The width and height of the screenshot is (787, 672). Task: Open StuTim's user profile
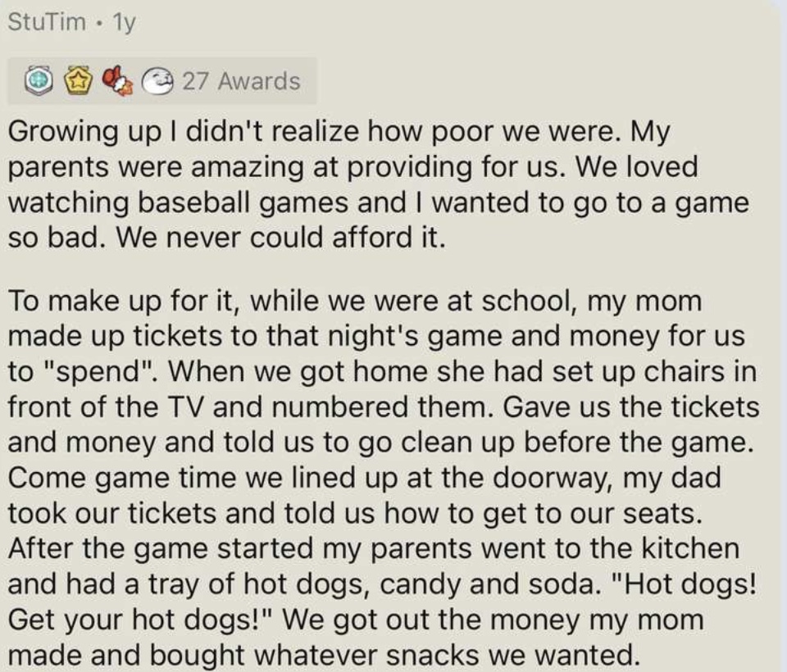pos(47,21)
